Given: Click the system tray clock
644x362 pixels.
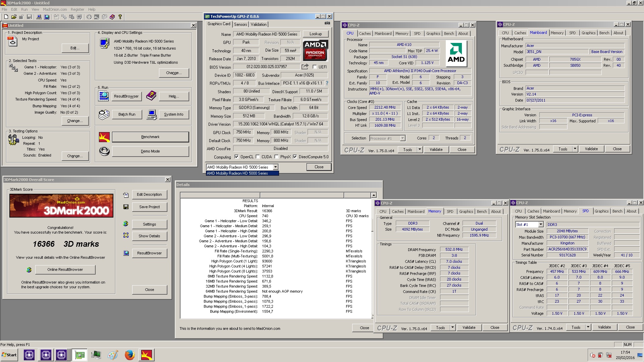Looking at the screenshot, I should pyautogui.click(x=625, y=355).
